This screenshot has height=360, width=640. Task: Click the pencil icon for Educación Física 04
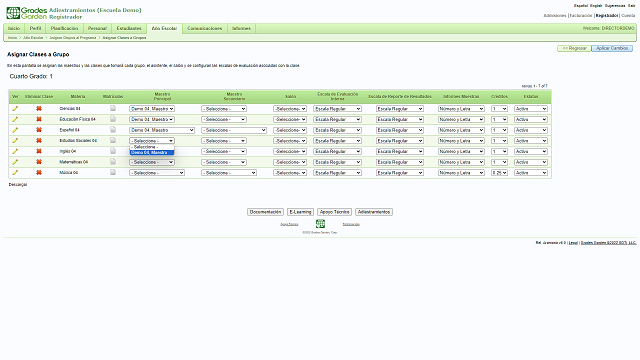[x=15, y=119]
